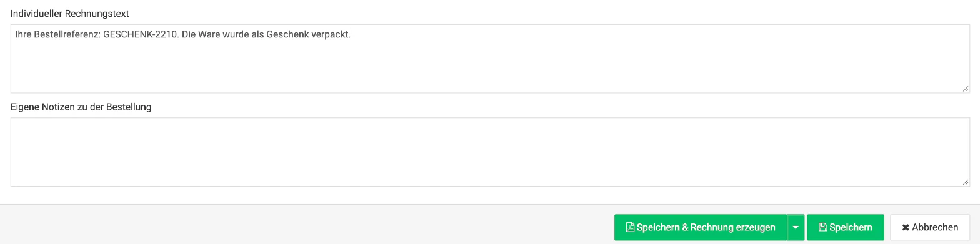Save and generate invoice via Speichern & Rechnung erzeugen

[x=701, y=227]
